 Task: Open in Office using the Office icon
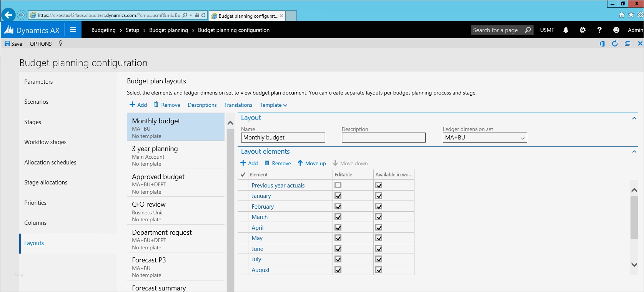tap(602, 44)
